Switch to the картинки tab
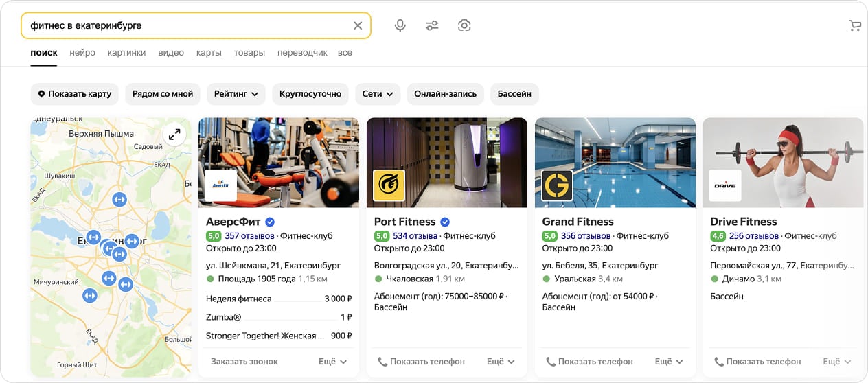Viewport: 868px width, 383px height. [126, 53]
